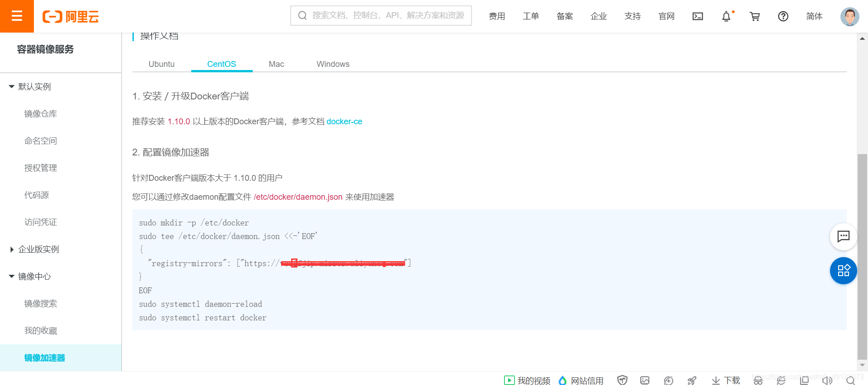Image resolution: width=868 pixels, height=385 pixels.
Task: Open the help question-mark icon
Action: point(783,16)
